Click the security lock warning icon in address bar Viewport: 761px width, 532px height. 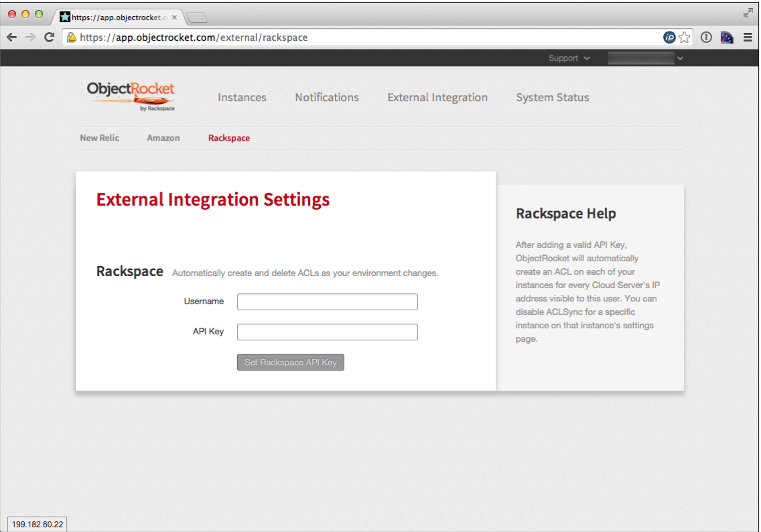[71, 38]
